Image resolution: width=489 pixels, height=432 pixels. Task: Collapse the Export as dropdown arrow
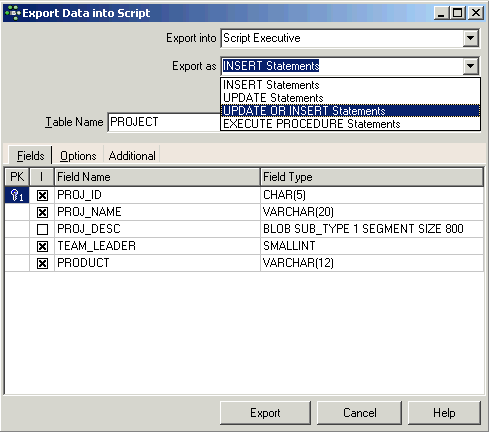pyautogui.click(x=471, y=66)
